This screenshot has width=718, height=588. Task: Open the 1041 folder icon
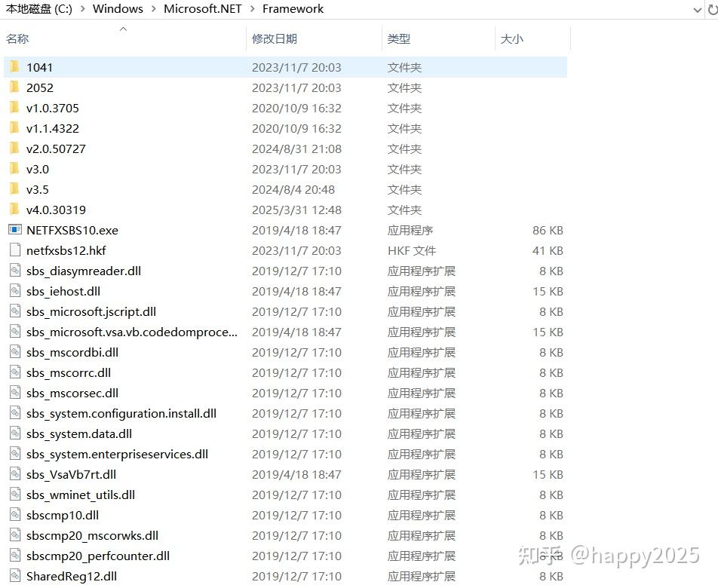[x=14, y=67]
